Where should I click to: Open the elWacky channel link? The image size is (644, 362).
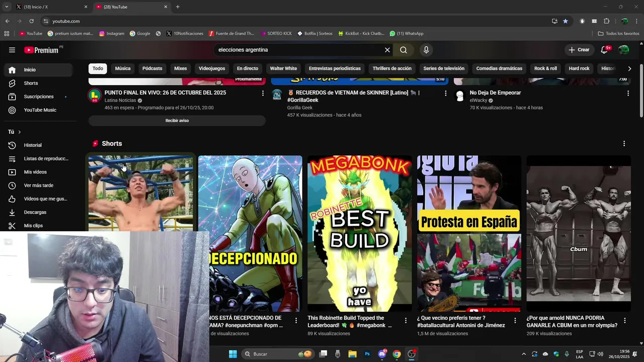(478, 101)
